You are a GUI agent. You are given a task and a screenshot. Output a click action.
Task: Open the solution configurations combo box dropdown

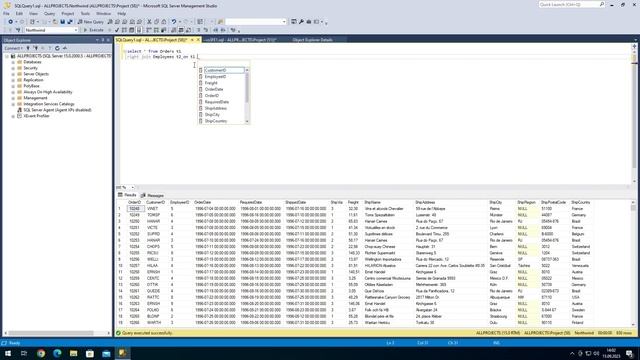click(x=284, y=22)
